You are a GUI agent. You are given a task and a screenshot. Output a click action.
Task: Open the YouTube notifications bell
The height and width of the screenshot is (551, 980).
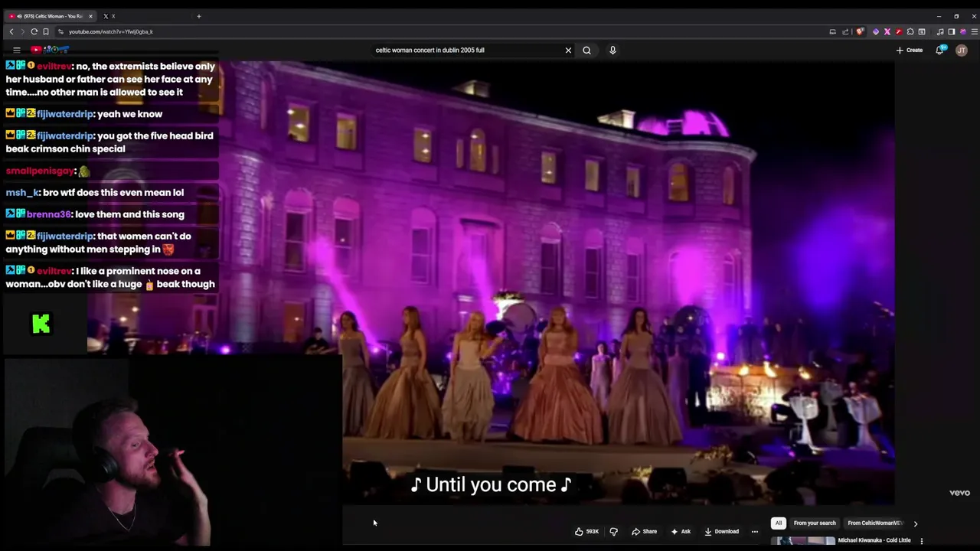pos(939,50)
